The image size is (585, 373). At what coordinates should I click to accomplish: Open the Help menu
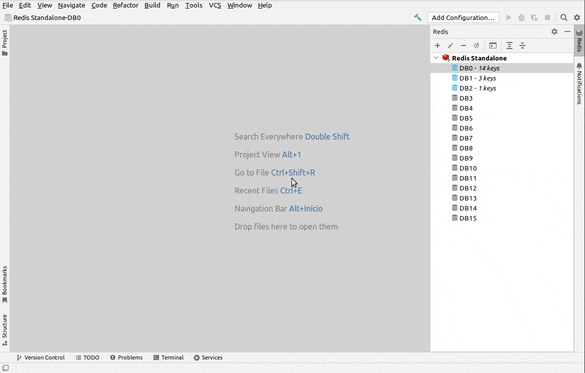click(x=265, y=5)
